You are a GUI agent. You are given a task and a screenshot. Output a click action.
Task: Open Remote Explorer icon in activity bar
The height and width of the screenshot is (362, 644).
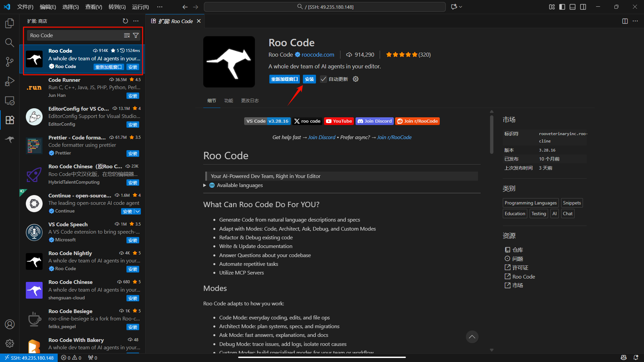[x=10, y=101]
